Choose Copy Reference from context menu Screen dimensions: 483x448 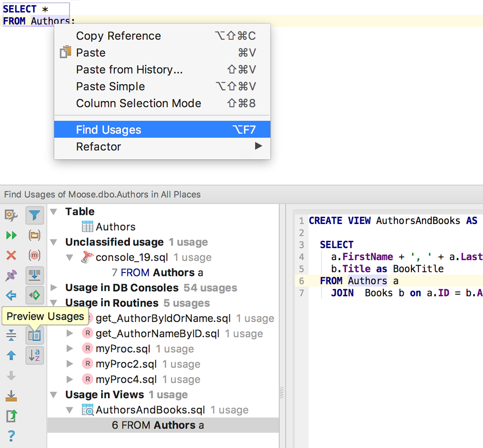162,36
